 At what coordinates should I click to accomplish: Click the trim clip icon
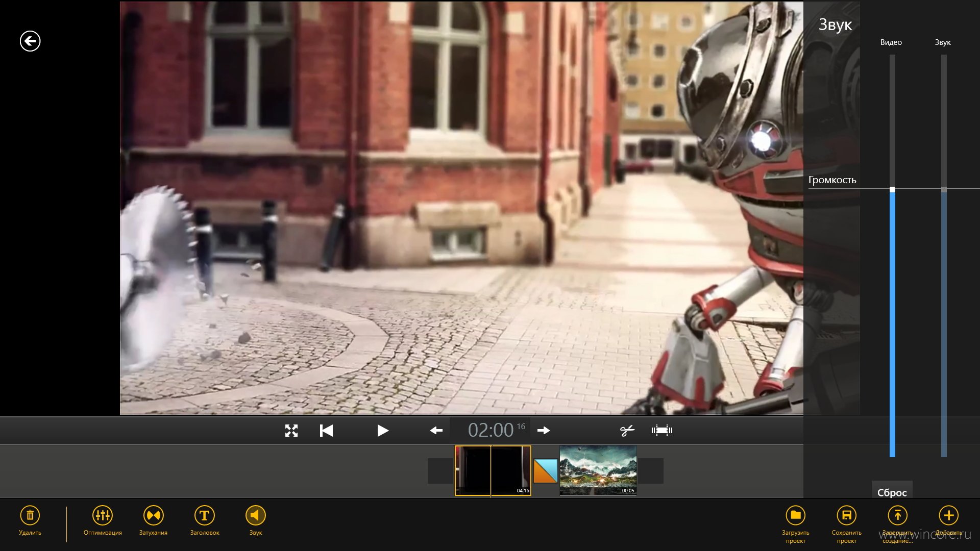661,431
